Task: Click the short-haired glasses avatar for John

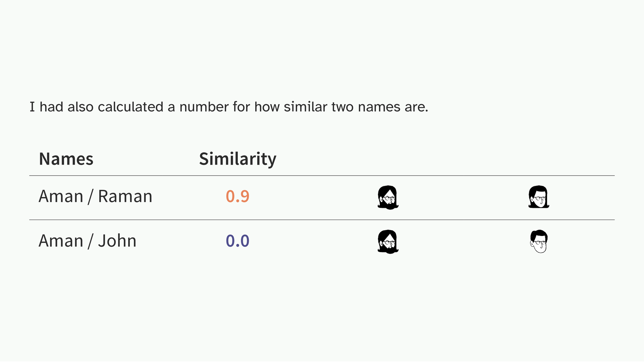Action: tap(539, 241)
